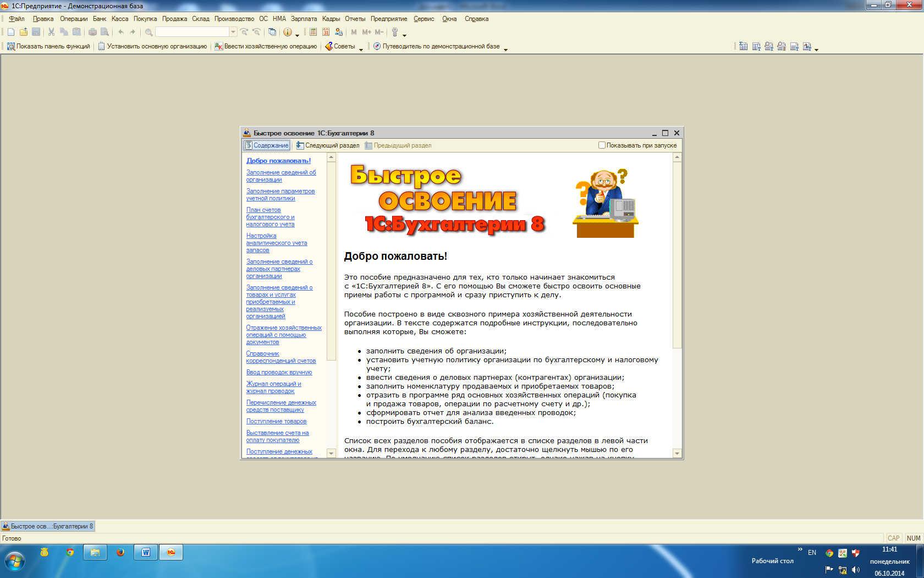This screenshot has width=924, height=578.
Task: Click 'Показать панель функций' button
Action: [x=48, y=46]
